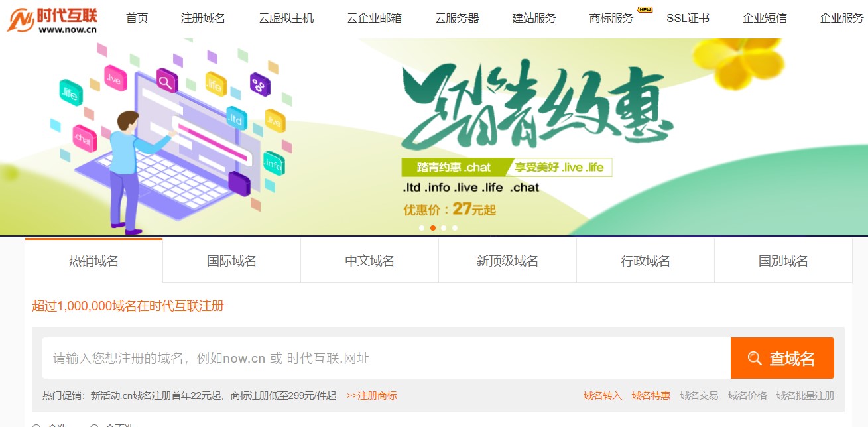This screenshot has height=427, width=868.
Task: Go to 注册域名 in the top navigation
Action: (x=203, y=19)
